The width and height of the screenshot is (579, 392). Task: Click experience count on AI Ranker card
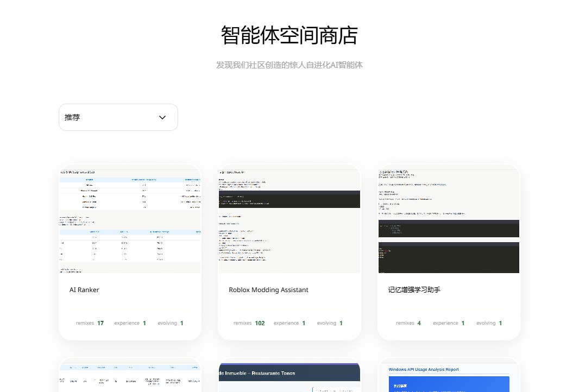click(130, 323)
